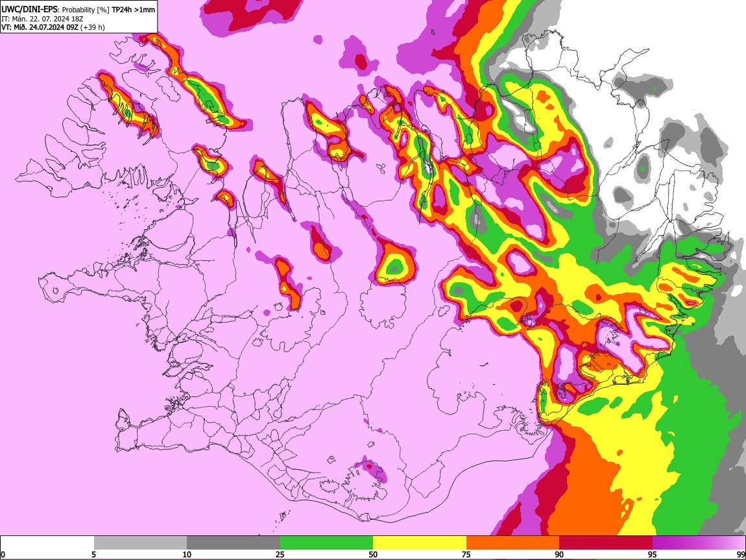Click the dark gray 10-25% legend swatch
The image size is (746, 560).
coord(234,543)
